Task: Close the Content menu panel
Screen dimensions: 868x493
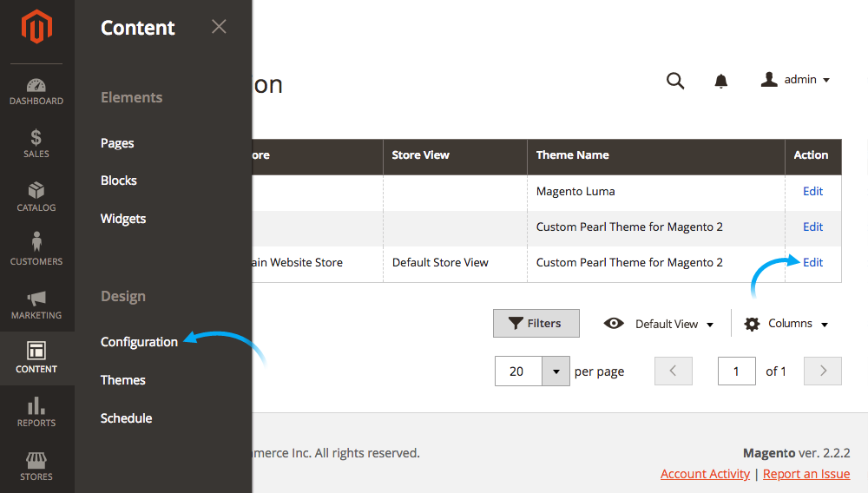Action: pyautogui.click(x=219, y=27)
